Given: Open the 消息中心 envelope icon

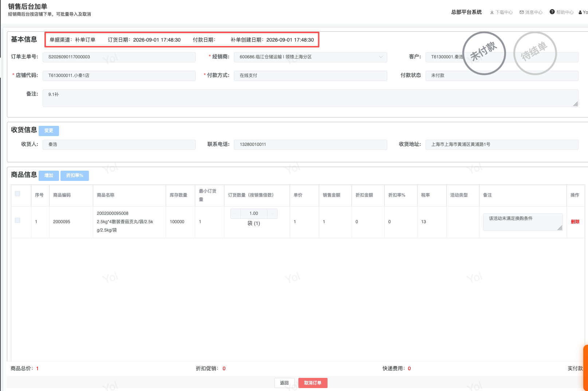Looking at the screenshot, I should (x=522, y=12).
